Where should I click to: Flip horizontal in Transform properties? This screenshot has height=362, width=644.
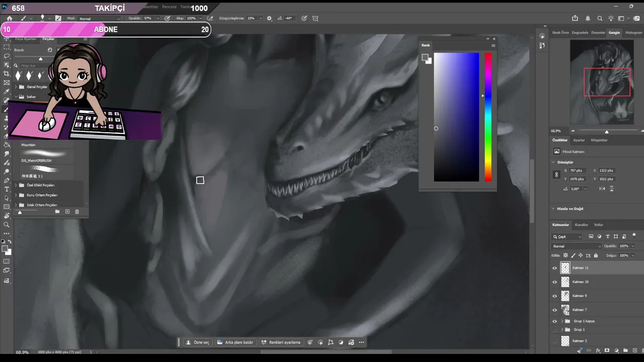pyautogui.click(x=602, y=189)
